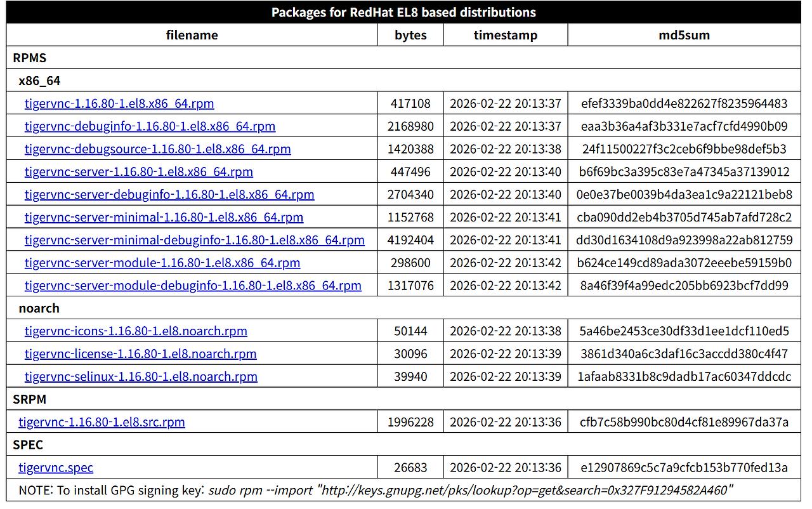Select md5sum cba090dd2eb4b3705d745ab7afd728c2
The height and width of the screenshot is (509, 812).
(x=684, y=218)
